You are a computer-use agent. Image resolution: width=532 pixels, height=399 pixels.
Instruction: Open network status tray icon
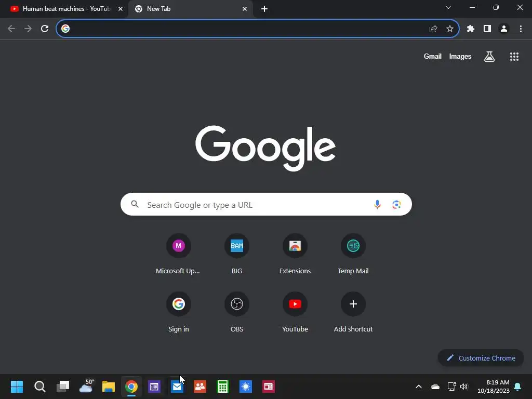[x=451, y=387]
